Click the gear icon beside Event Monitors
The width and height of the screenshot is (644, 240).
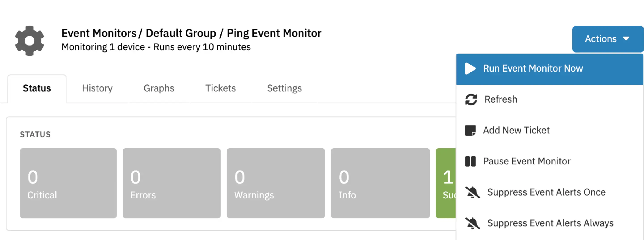click(30, 40)
